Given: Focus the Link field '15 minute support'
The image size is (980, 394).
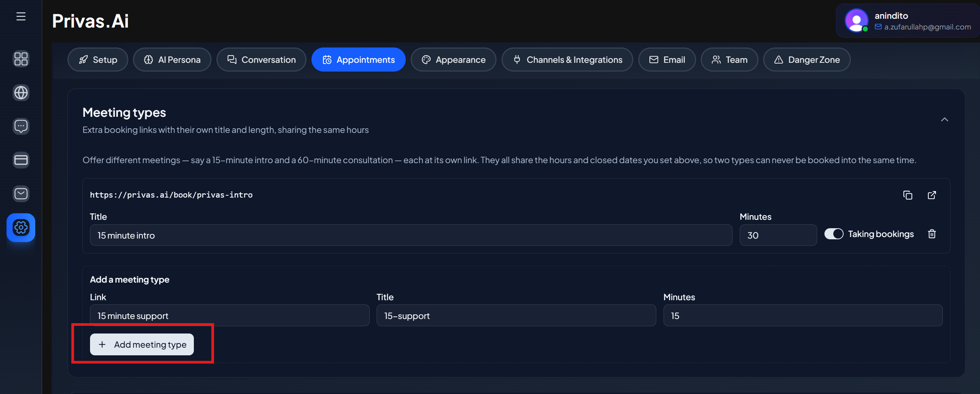Looking at the screenshot, I should 229,316.
